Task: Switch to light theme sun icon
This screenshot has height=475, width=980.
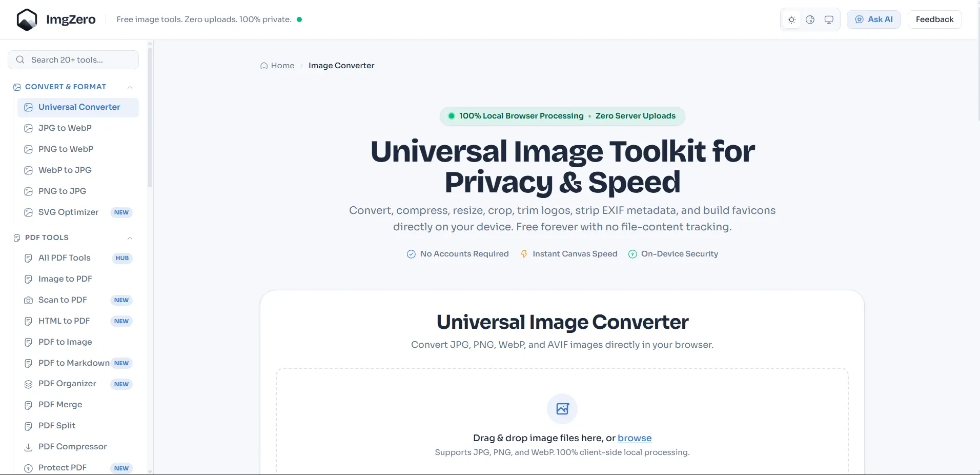Action: point(791,19)
